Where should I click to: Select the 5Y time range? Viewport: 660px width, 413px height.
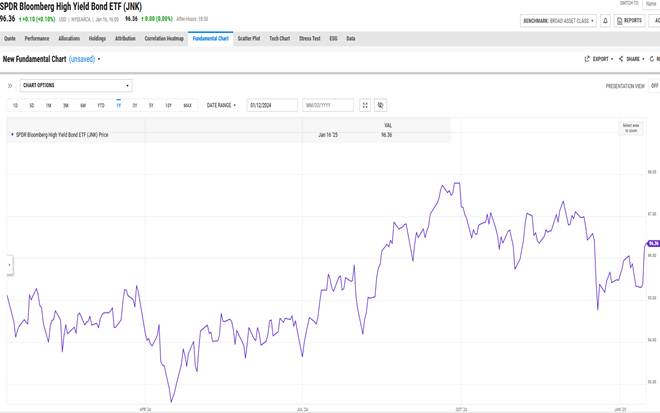click(151, 105)
